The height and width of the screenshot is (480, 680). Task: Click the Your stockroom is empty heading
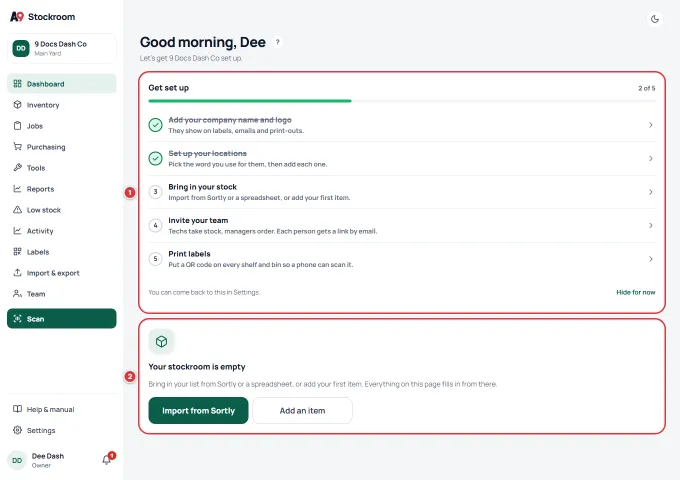(197, 367)
